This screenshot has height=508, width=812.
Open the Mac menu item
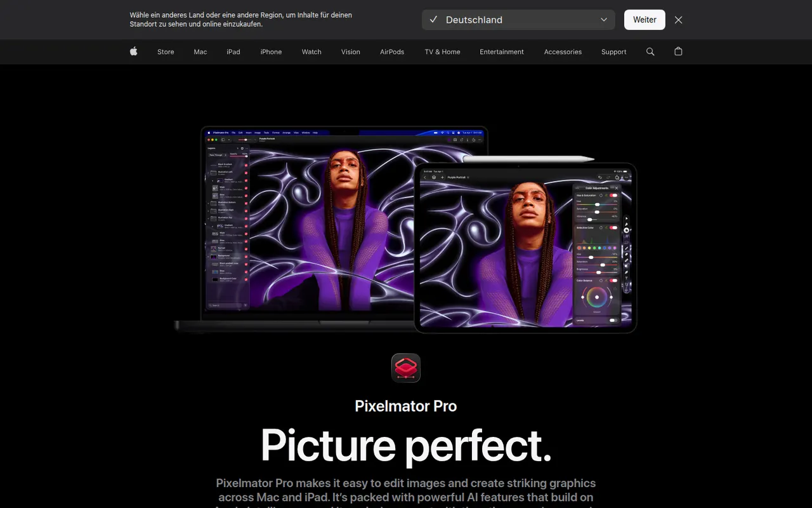(x=200, y=52)
